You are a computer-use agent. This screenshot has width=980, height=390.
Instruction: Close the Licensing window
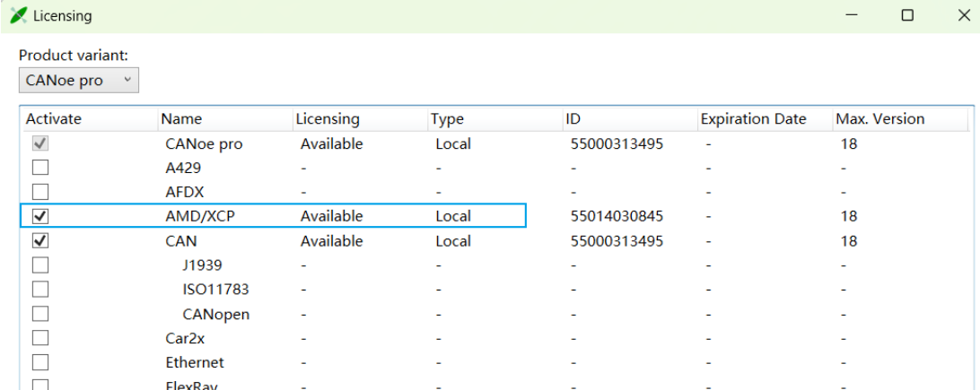point(964,15)
